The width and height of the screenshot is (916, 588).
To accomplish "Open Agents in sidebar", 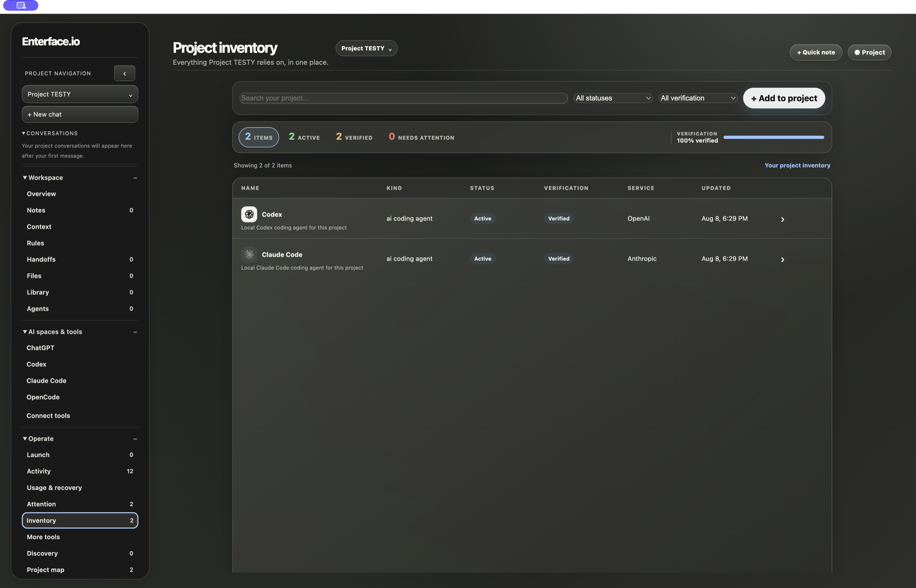I will pyautogui.click(x=80, y=309).
